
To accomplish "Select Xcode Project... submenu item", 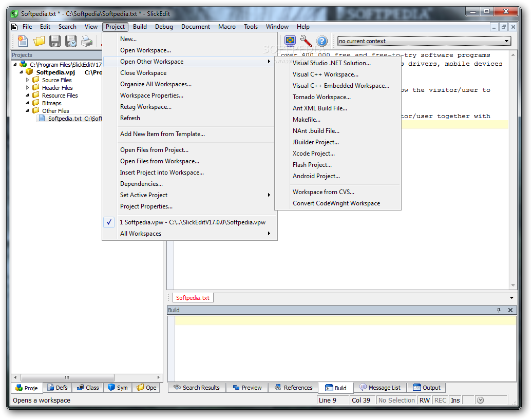I will pyautogui.click(x=338, y=154).
